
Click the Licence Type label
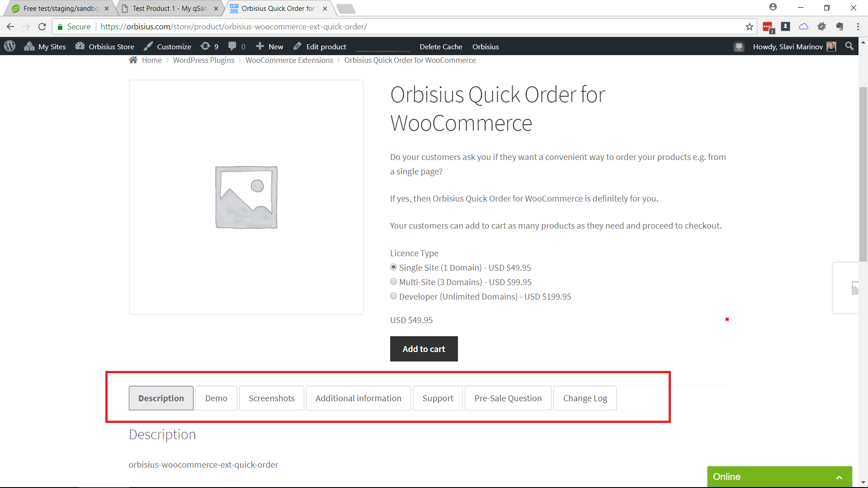point(414,253)
